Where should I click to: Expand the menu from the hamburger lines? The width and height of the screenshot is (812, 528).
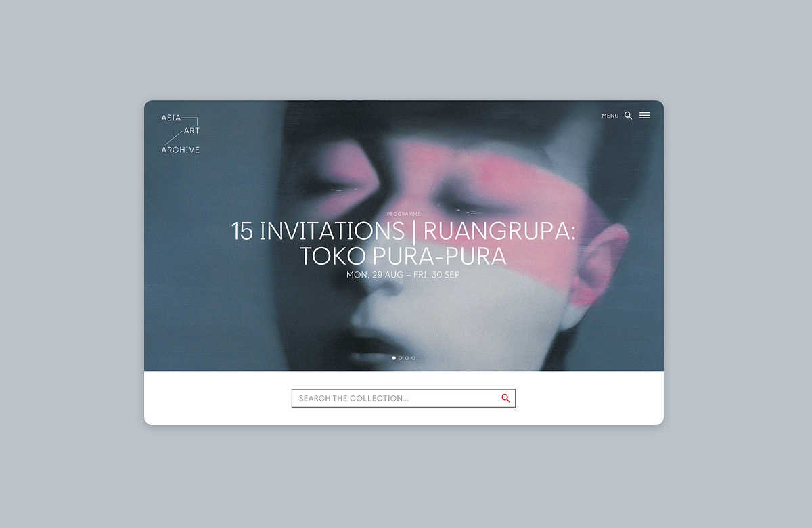tap(644, 115)
